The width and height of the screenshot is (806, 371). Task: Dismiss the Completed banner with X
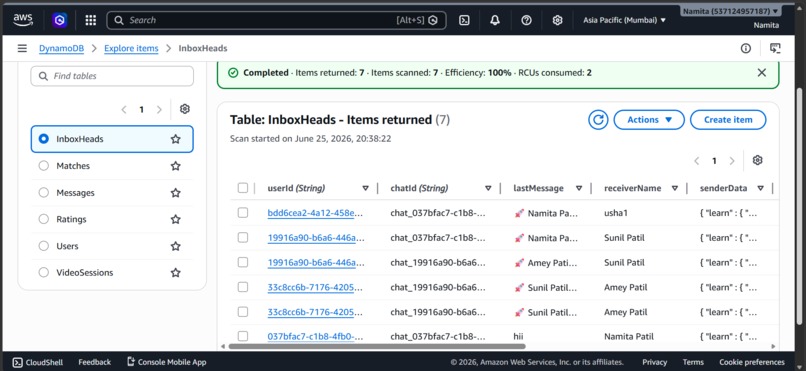(762, 73)
